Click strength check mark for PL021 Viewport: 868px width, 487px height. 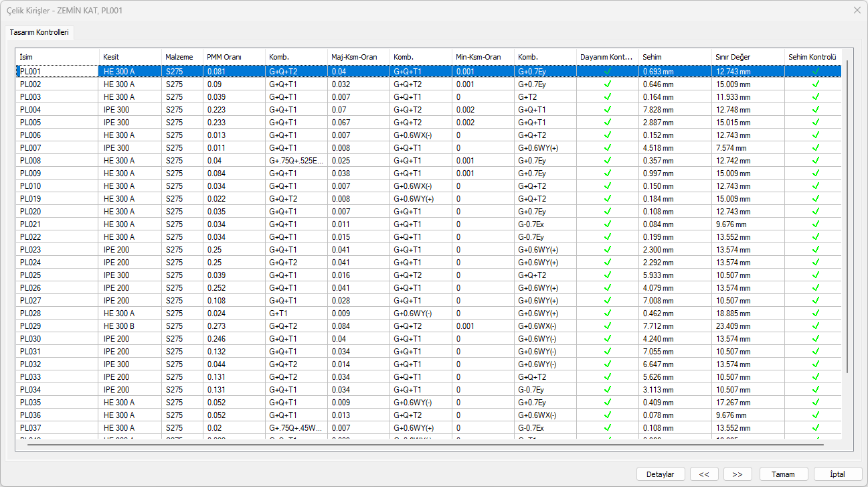tap(608, 224)
